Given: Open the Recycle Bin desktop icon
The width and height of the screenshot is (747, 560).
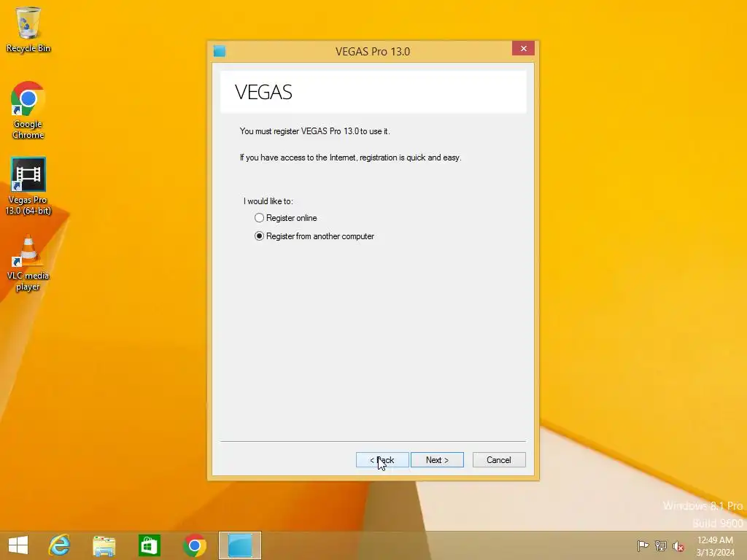Looking at the screenshot, I should point(28,29).
